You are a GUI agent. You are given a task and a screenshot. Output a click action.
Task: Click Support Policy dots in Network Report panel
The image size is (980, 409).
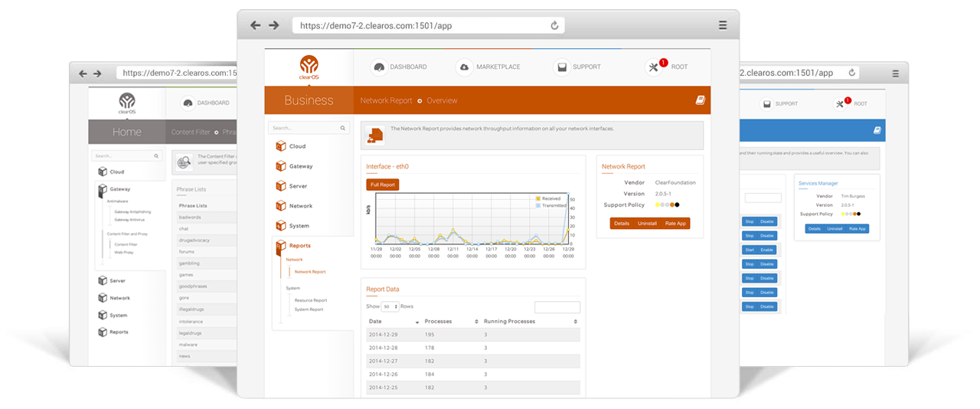667,204
